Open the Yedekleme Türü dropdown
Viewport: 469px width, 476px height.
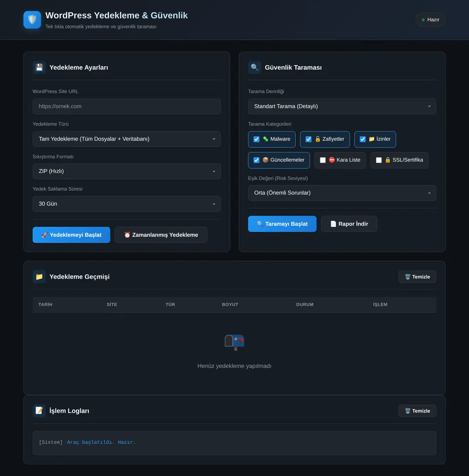pyautogui.click(x=127, y=139)
